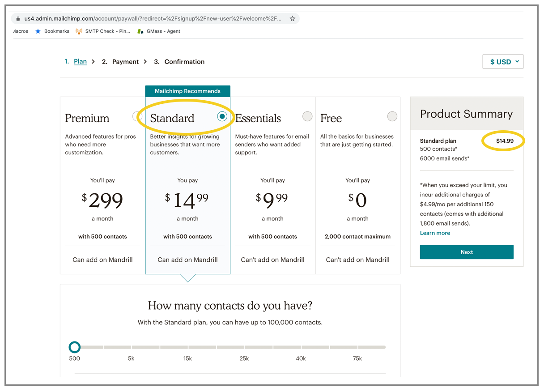Go to the Payment step
The width and height of the screenshot is (544, 392).
click(126, 62)
